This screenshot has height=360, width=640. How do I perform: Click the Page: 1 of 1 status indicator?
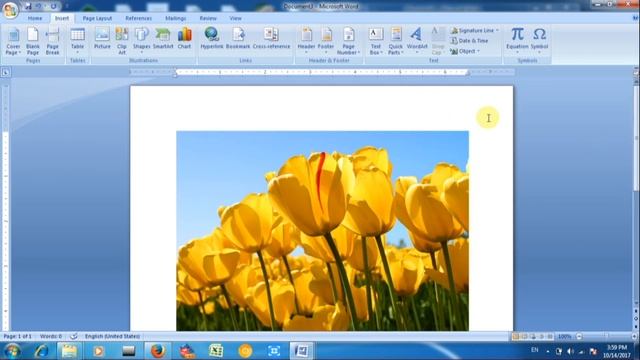click(x=18, y=336)
